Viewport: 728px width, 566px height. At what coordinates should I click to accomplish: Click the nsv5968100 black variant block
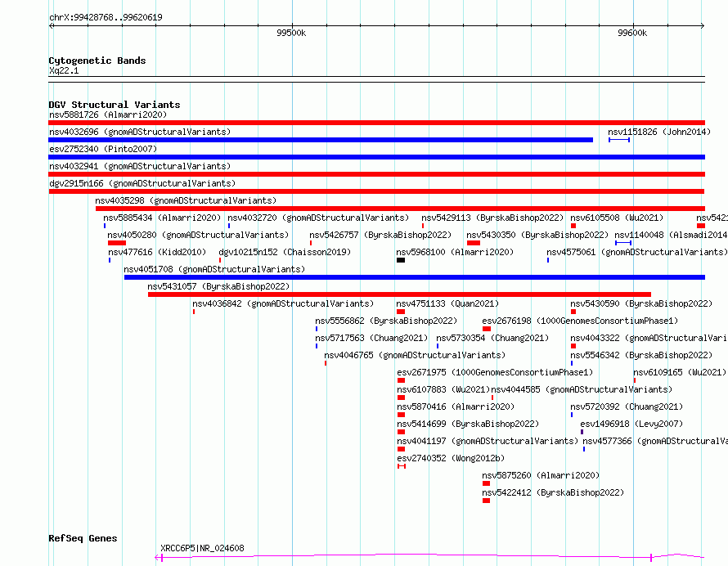point(401,260)
